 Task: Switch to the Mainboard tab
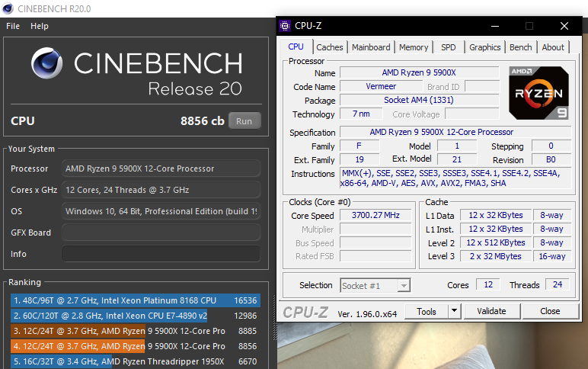[371, 47]
